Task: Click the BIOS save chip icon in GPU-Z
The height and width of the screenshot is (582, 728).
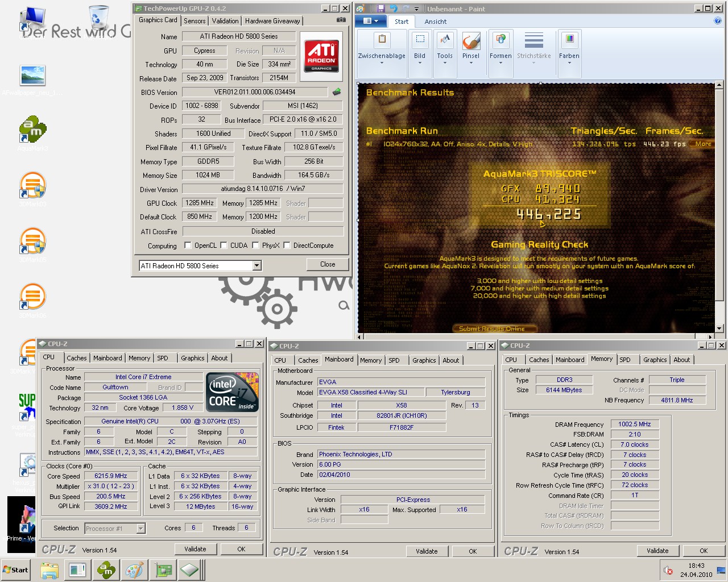Action: (337, 92)
